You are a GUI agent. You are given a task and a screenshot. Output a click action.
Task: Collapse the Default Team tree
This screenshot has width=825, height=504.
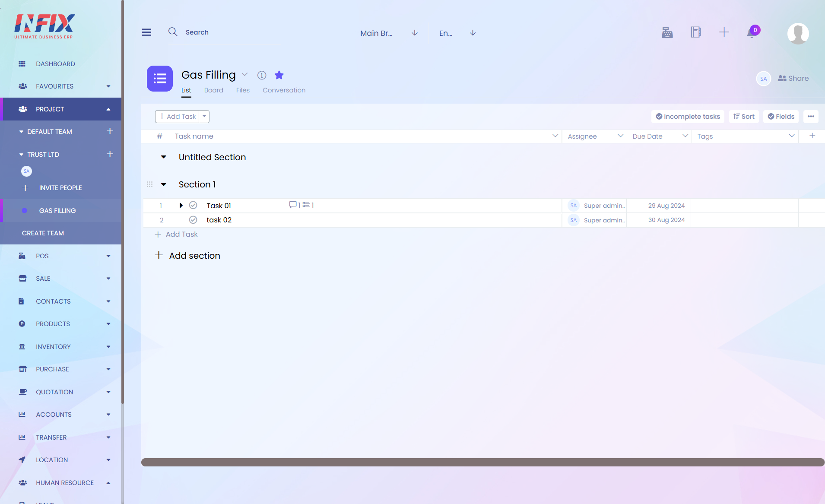[x=21, y=132]
